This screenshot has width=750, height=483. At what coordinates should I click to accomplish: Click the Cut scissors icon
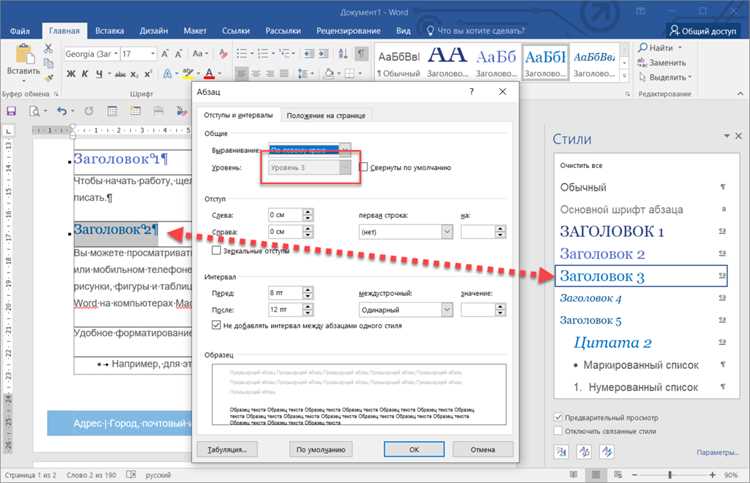[x=48, y=48]
